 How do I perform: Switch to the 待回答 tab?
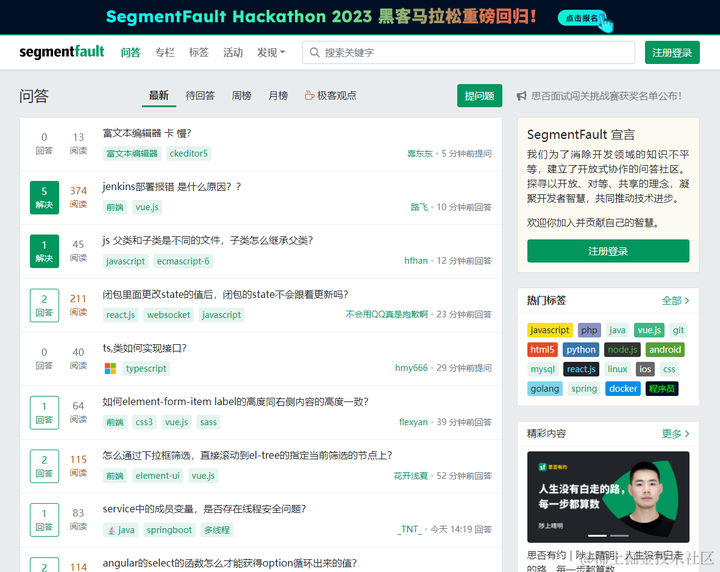tap(200, 95)
